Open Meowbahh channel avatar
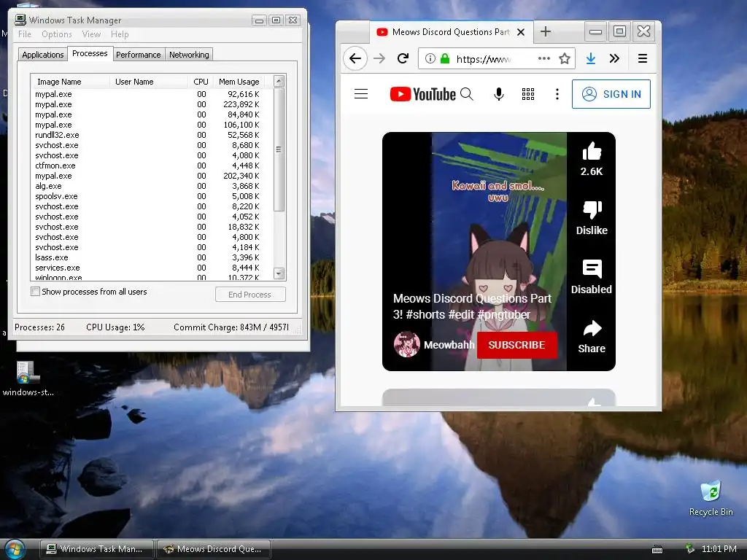The image size is (747, 560). [x=406, y=344]
